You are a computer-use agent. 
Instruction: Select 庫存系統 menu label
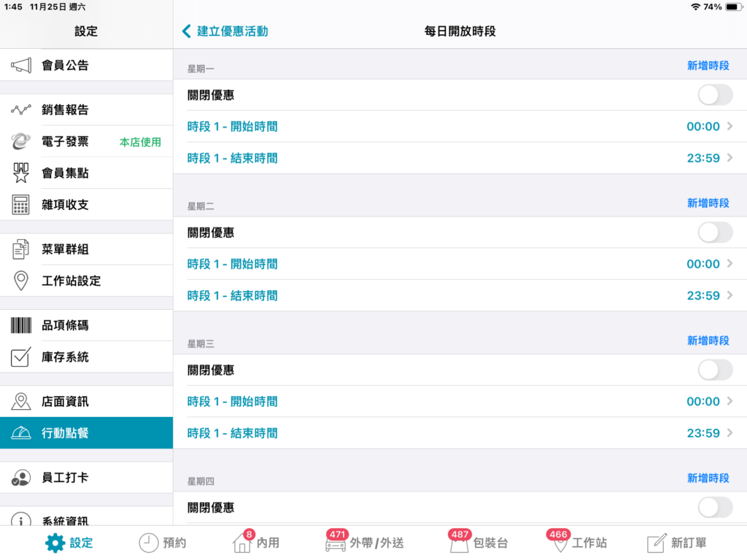coord(65,357)
